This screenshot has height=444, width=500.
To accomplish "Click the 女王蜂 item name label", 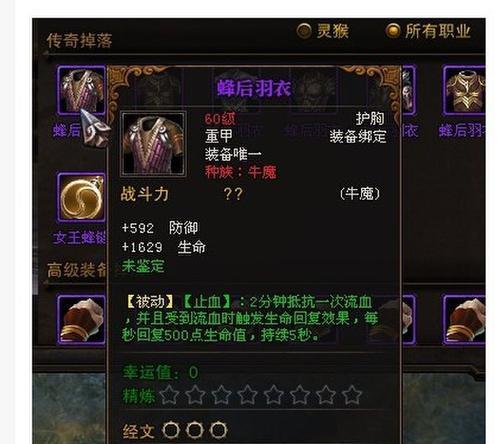I will pos(79,238).
